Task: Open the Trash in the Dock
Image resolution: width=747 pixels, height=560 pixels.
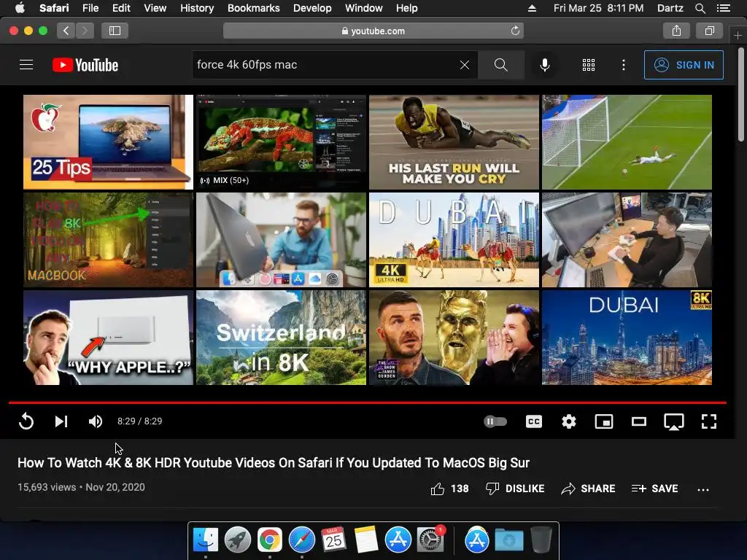Action: coord(541,540)
